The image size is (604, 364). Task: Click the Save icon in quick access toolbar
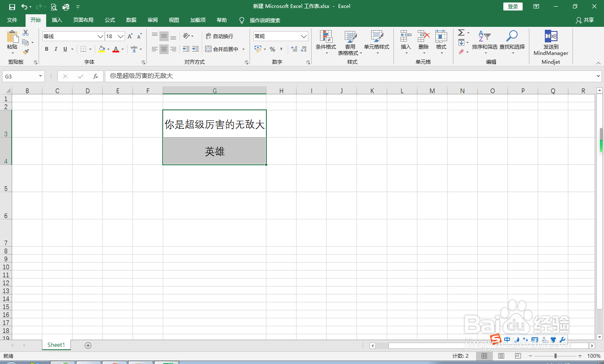tap(12, 7)
